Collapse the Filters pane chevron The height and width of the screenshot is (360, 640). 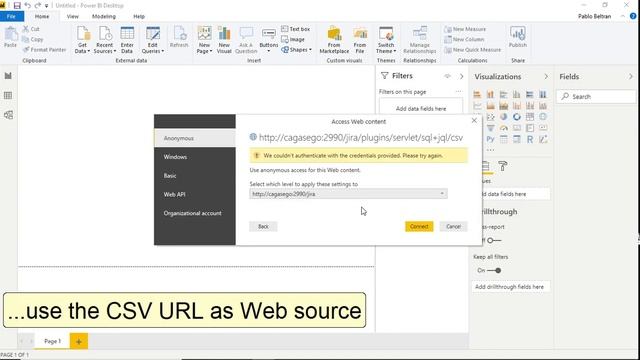(x=461, y=76)
